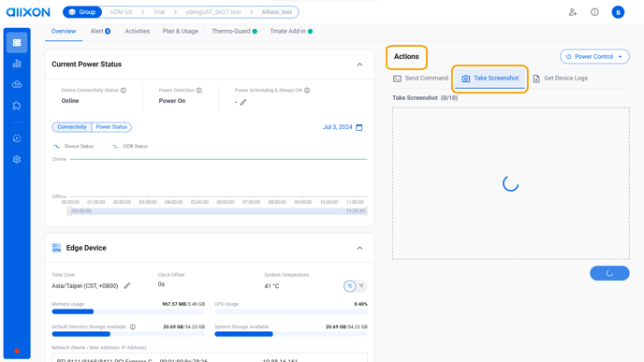Click the Default Directory Storage bar

coord(128,334)
